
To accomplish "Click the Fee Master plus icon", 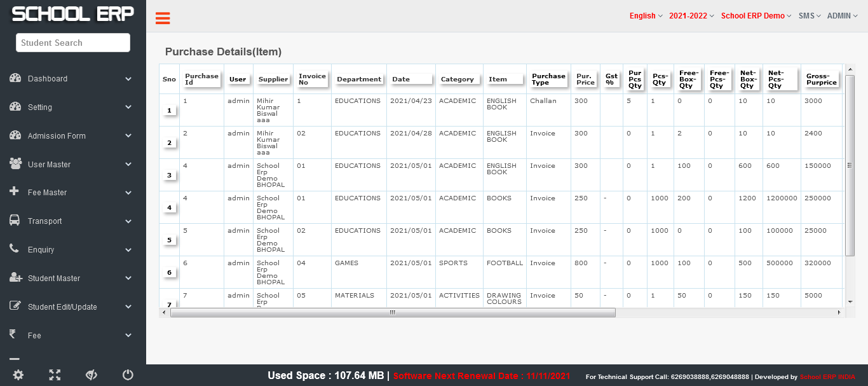I will (15, 191).
